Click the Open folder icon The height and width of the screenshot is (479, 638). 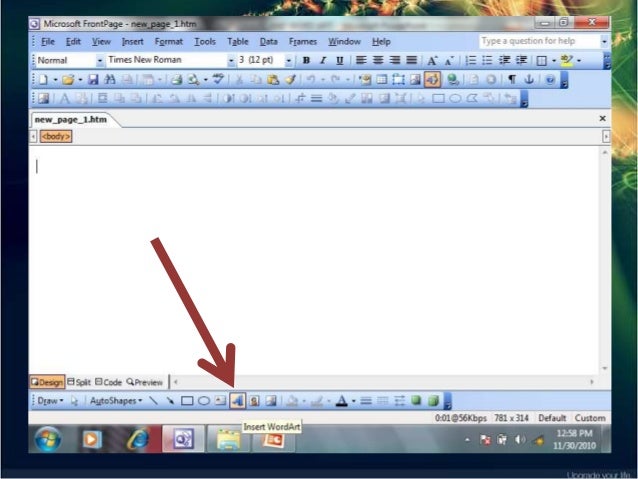coord(68,79)
